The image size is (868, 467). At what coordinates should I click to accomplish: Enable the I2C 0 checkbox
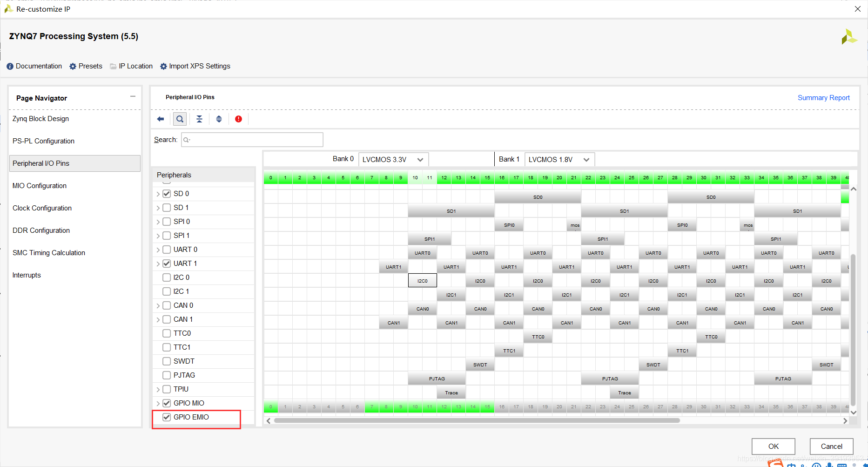coord(167,277)
